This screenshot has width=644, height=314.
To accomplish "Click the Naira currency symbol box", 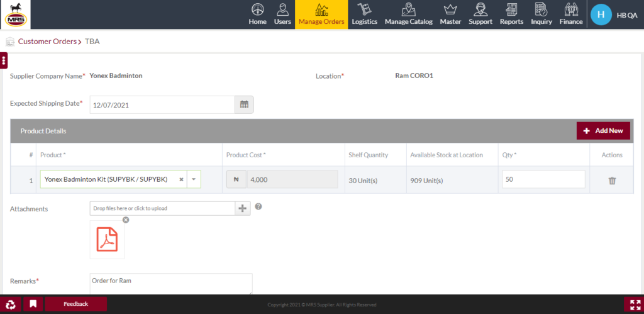I will (x=236, y=179).
